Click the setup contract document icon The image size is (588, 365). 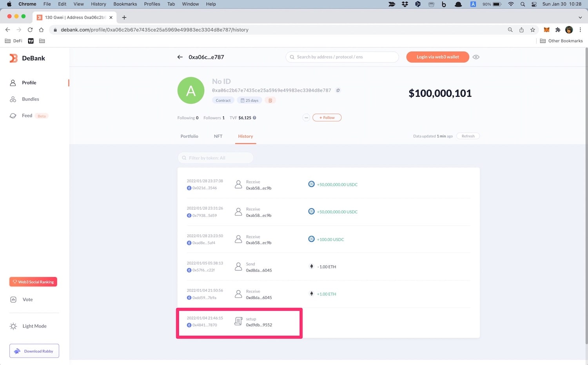pyautogui.click(x=238, y=322)
